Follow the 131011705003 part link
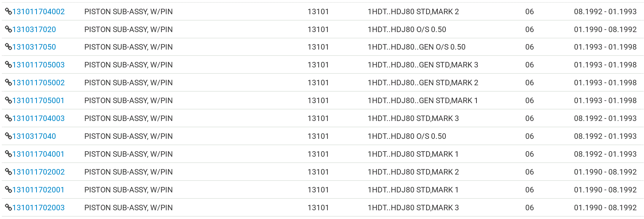 coord(38,65)
